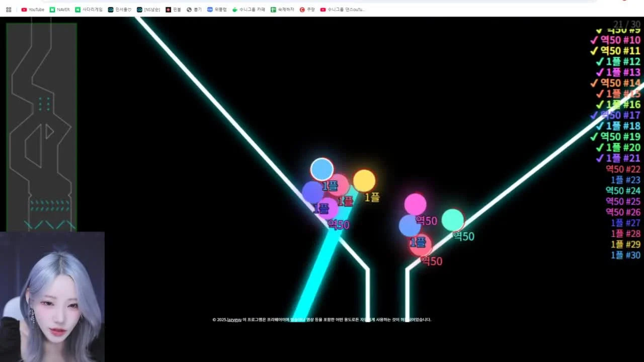The width and height of the screenshot is (644, 362).
Task: Open the 핀볼 bookmark
Action: coord(173,10)
